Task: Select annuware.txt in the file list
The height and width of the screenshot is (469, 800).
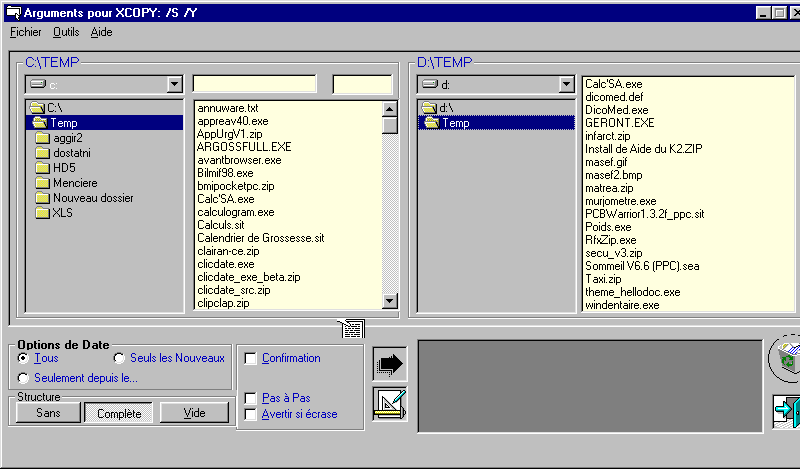Action: pyautogui.click(x=228, y=108)
